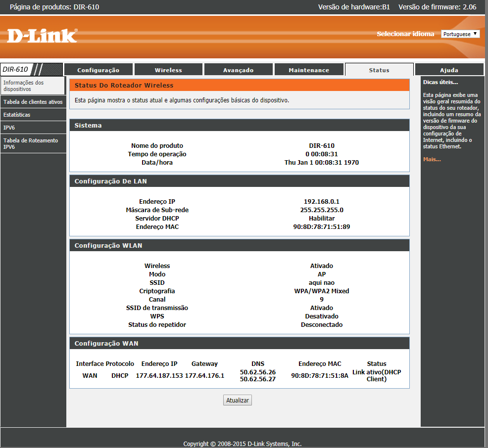Click the Link ativo(DHCP Client) status
Screen dimensions: 488x448
pyautogui.click(x=377, y=376)
